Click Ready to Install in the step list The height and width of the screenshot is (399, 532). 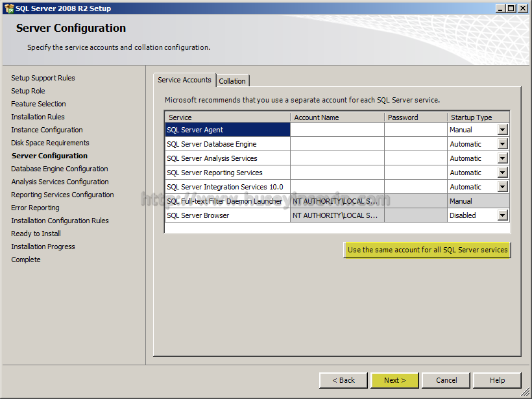36,234
